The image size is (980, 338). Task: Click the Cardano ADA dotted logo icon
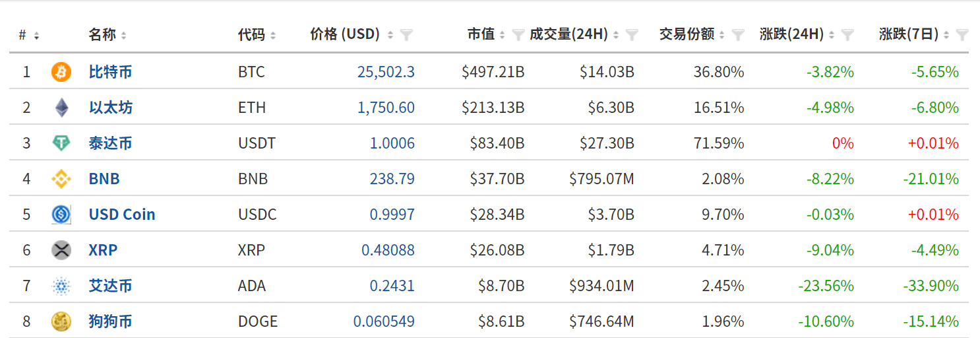click(61, 286)
